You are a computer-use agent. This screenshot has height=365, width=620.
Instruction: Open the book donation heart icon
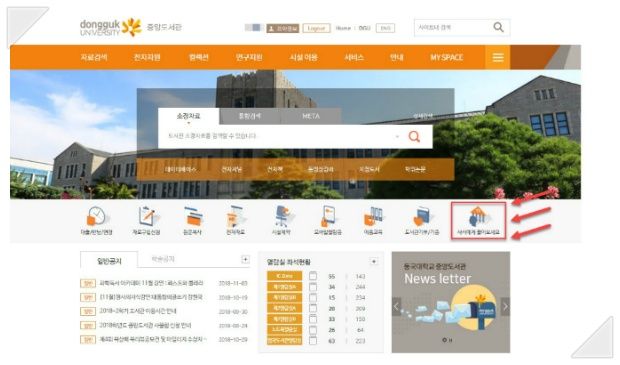tap(422, 217)
